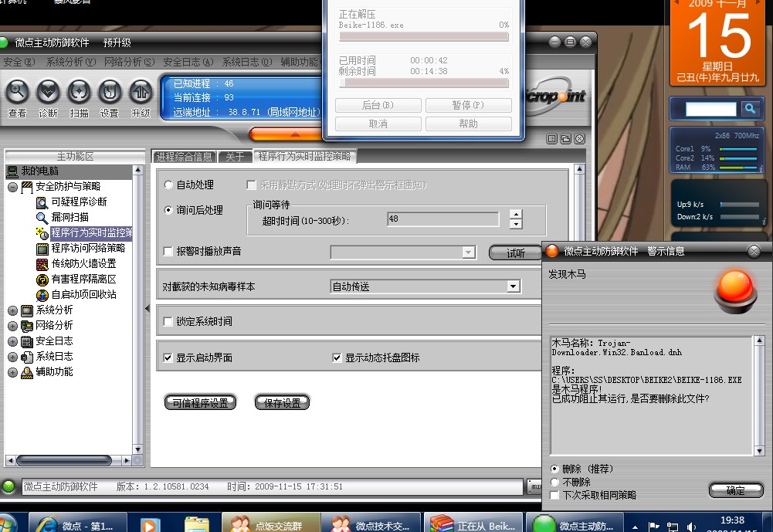Expand the 系统日志 tree node
The width and height of the screenshot is (773, 532).
click(x=13, y=357)
